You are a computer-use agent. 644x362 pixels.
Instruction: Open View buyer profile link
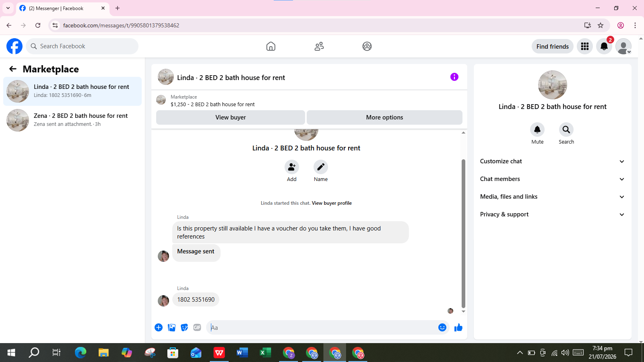pyautogui.click(x=332, y=203)
